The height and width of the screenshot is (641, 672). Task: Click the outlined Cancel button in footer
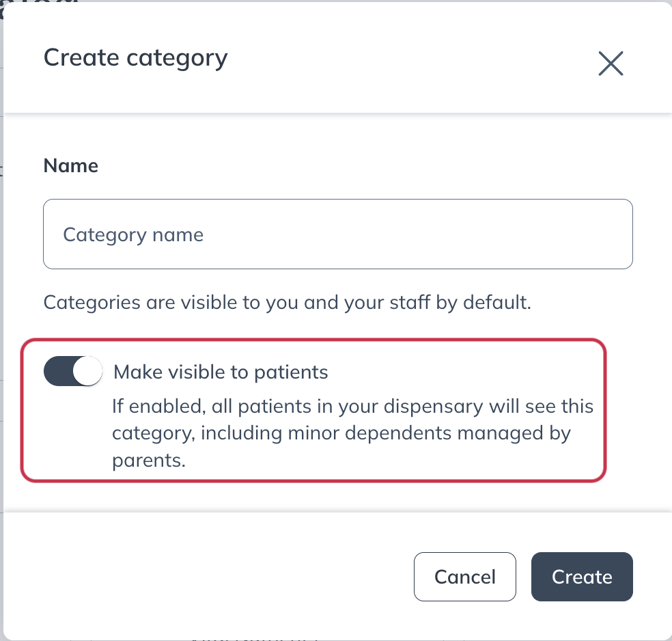[x=464, y=577]
